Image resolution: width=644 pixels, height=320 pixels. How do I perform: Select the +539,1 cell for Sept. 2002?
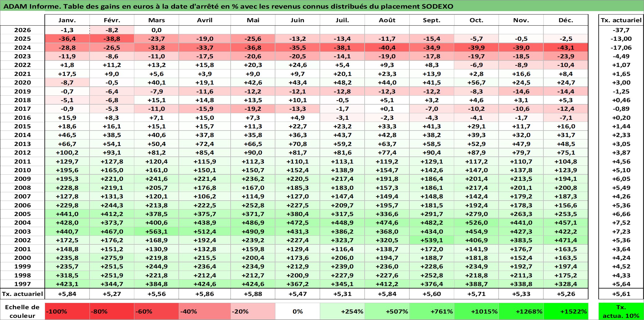[x=432, y=240]
